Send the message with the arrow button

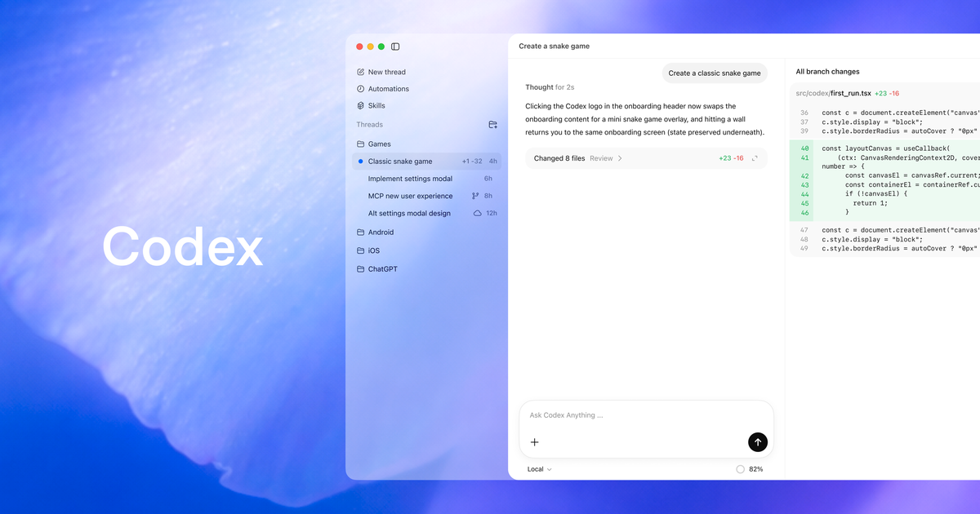point(757,441)
